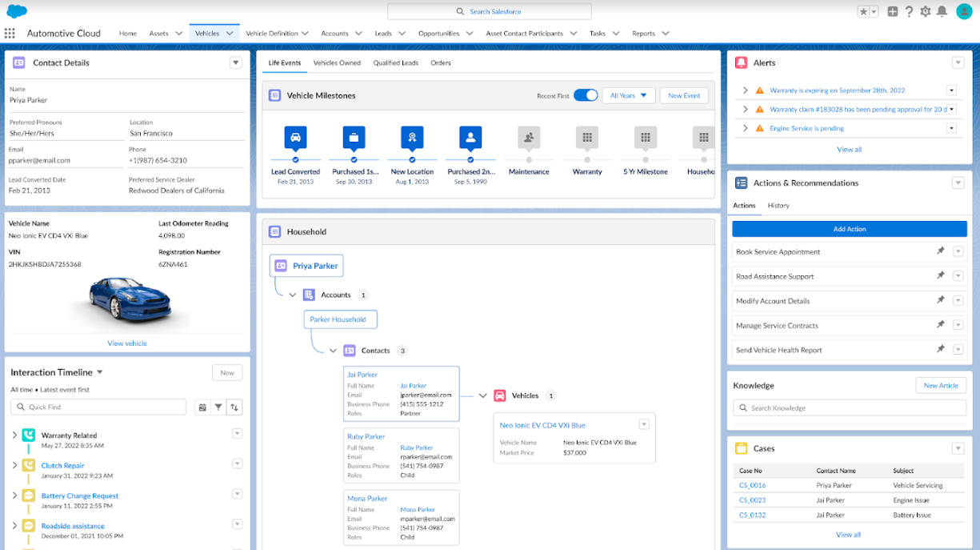980x550 pixels.
Task: Open the Contact Details card dropdown menu
Action: coord(235,62)
